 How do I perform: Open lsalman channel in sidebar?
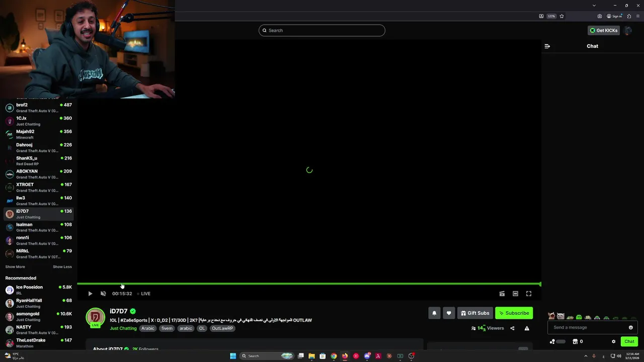[x=38, y=227]
